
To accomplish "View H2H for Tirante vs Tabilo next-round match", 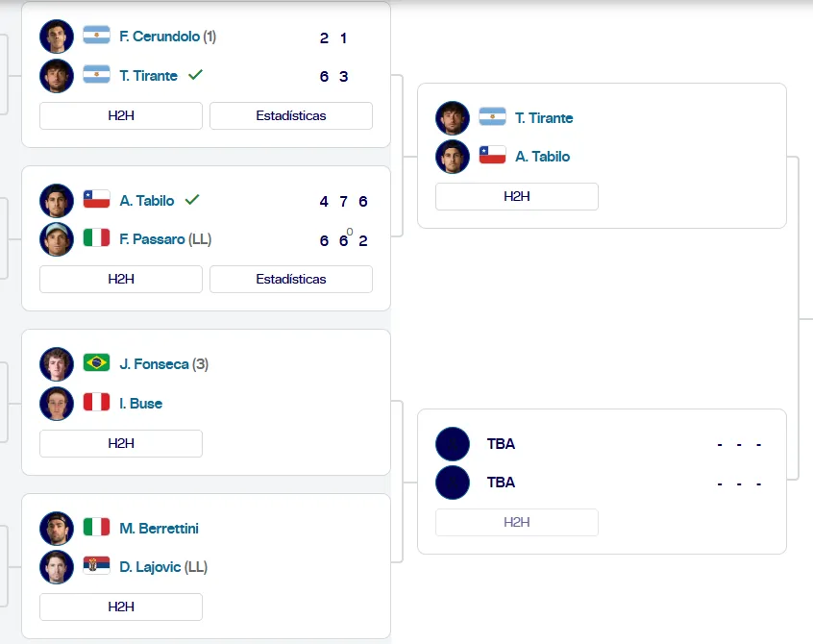I will click(517, 197).
